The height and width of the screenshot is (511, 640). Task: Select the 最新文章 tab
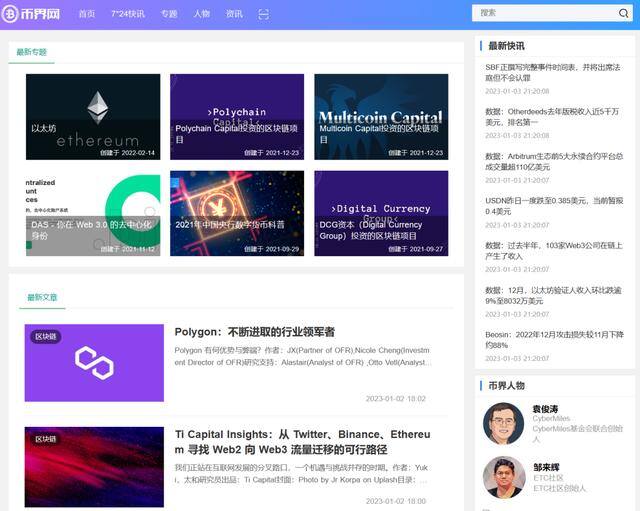pyautogui.click(x=42, y=297)
